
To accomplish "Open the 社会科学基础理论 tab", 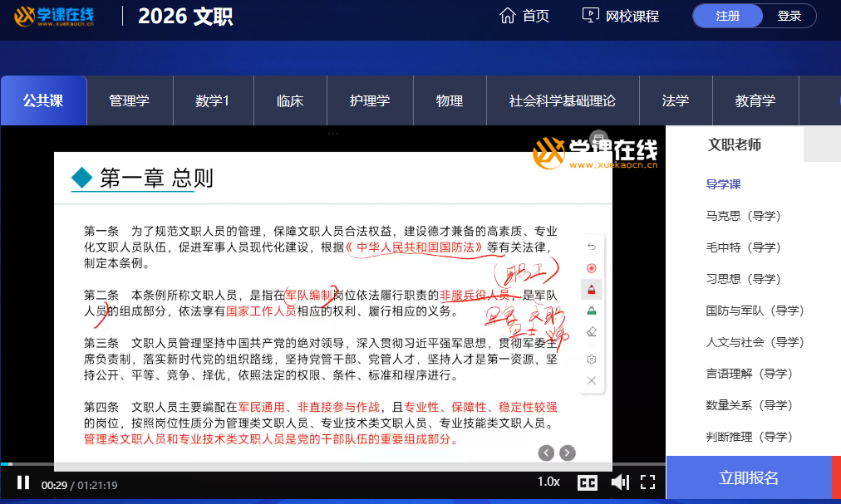I will (563, 100).
